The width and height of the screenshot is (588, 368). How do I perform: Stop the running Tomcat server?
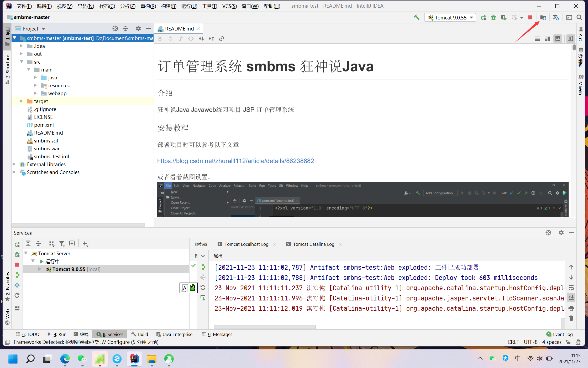pos(530,17)
